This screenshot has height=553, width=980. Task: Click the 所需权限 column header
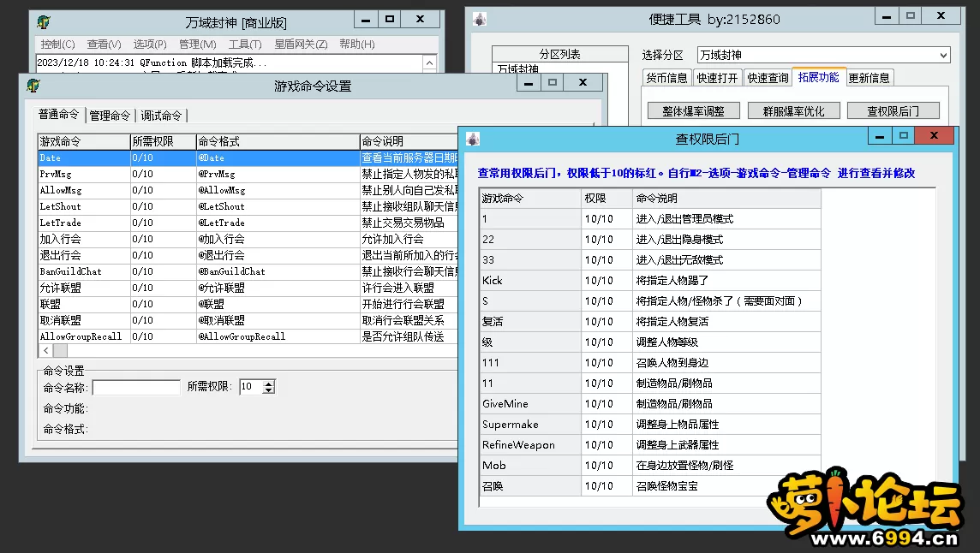tap(163, 142)
